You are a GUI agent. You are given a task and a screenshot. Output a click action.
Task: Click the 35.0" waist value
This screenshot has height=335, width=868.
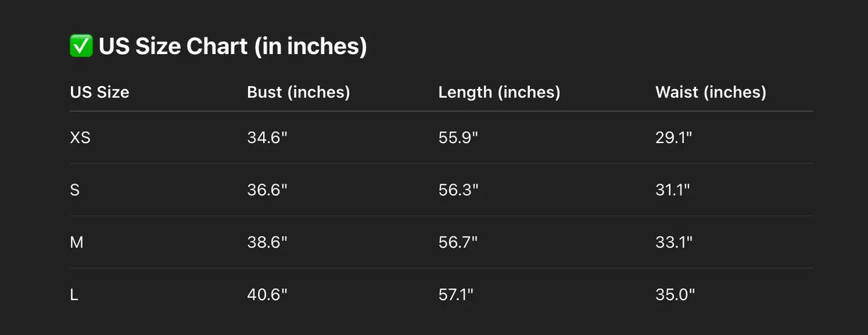(x=675, y=295)
